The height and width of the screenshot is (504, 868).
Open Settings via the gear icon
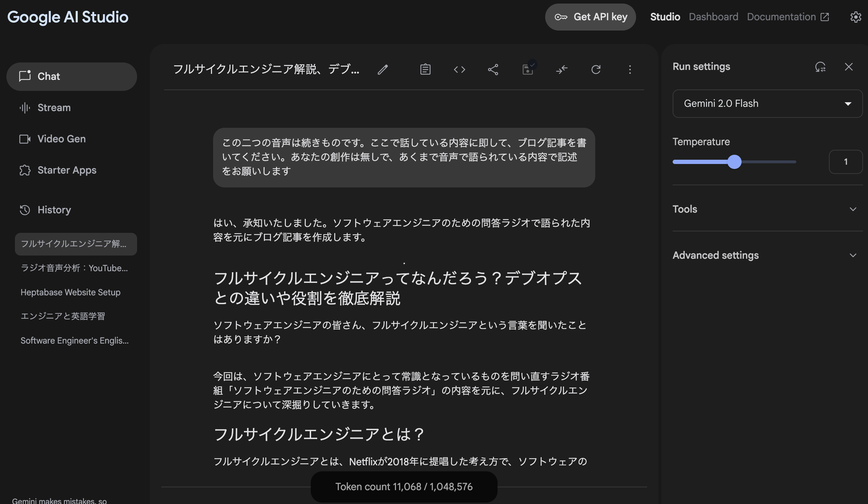856,17
